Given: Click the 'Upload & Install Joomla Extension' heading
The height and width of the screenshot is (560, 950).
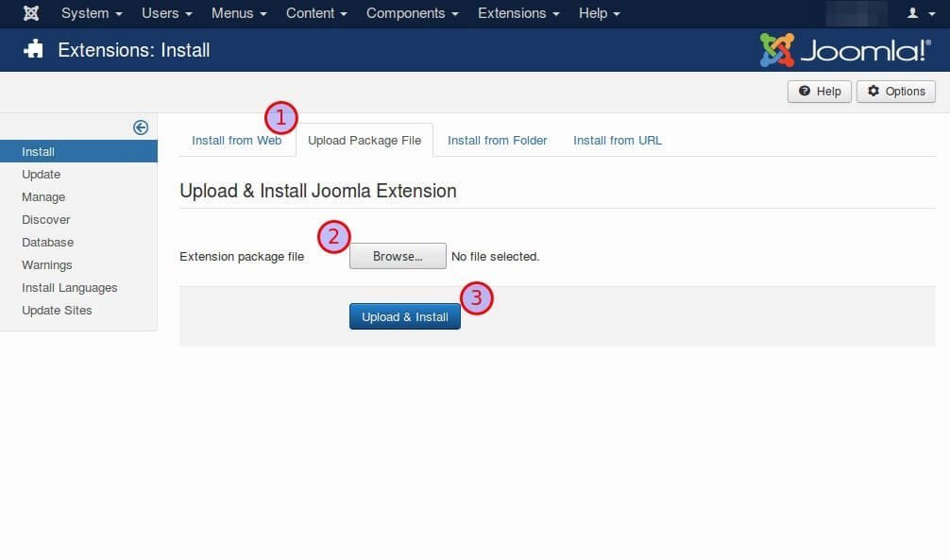Looking at the screenshot, I should coord(318,191).
